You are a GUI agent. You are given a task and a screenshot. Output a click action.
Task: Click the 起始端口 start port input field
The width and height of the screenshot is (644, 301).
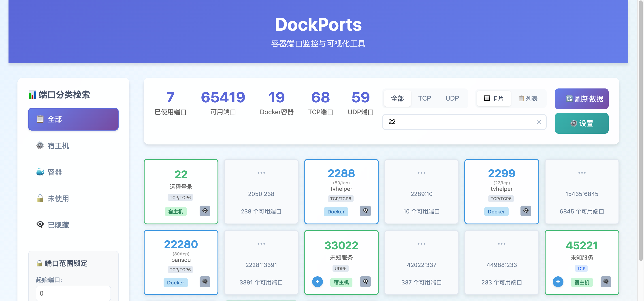[x=73, y=293]
